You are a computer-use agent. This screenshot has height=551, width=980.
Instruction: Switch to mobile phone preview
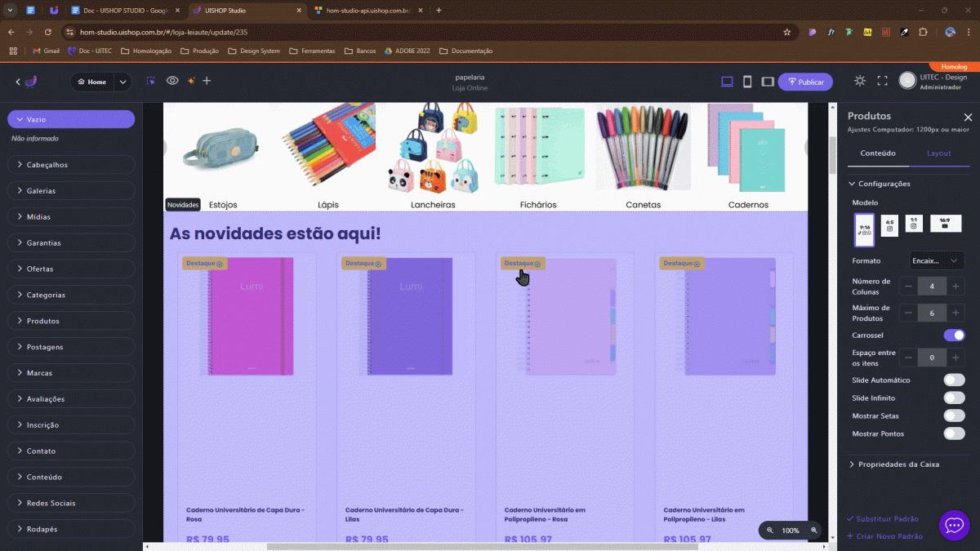(747, 82)
